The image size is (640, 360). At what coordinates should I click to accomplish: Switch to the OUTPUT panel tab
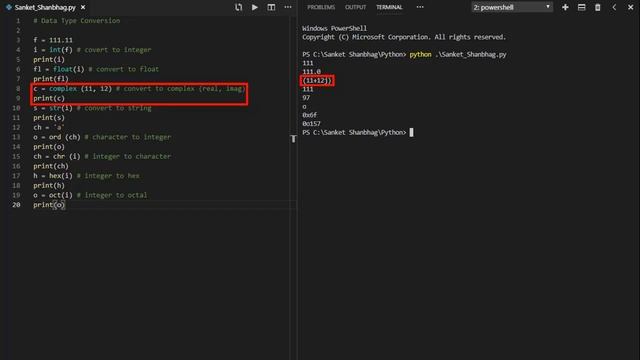355,7
